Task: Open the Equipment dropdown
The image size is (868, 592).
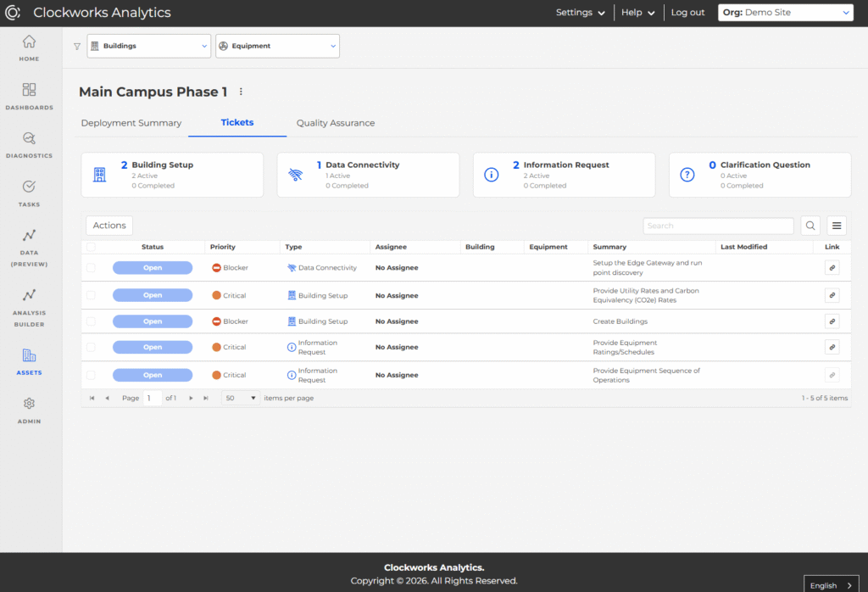Action: (277, 46)
